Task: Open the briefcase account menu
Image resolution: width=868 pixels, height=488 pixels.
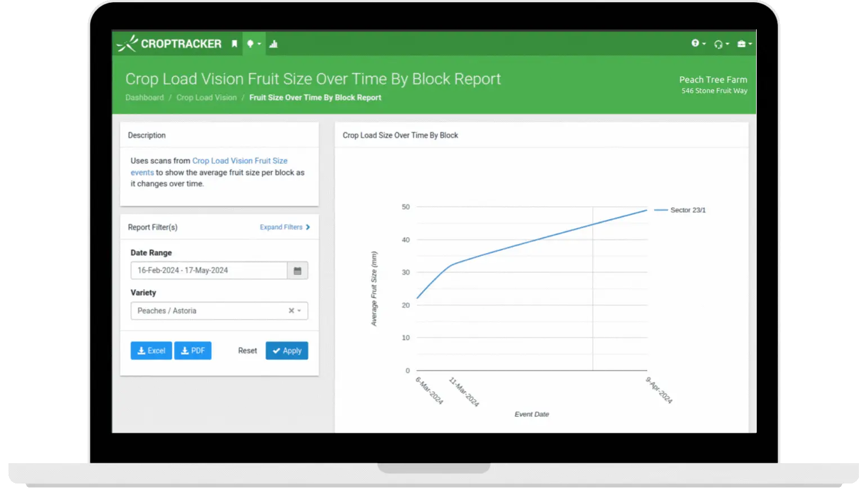Action: [744, 44]
